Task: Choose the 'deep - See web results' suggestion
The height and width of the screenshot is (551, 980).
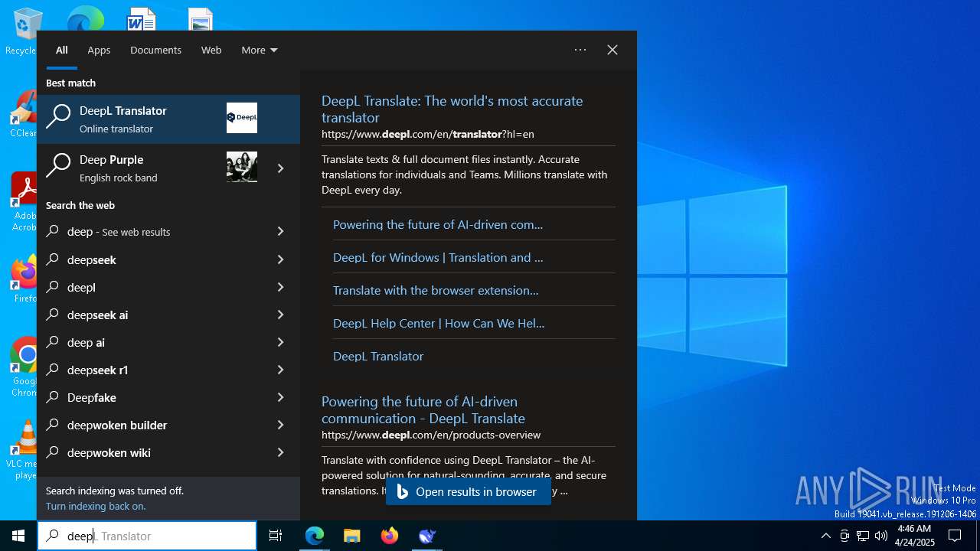Action: point(149,232)
